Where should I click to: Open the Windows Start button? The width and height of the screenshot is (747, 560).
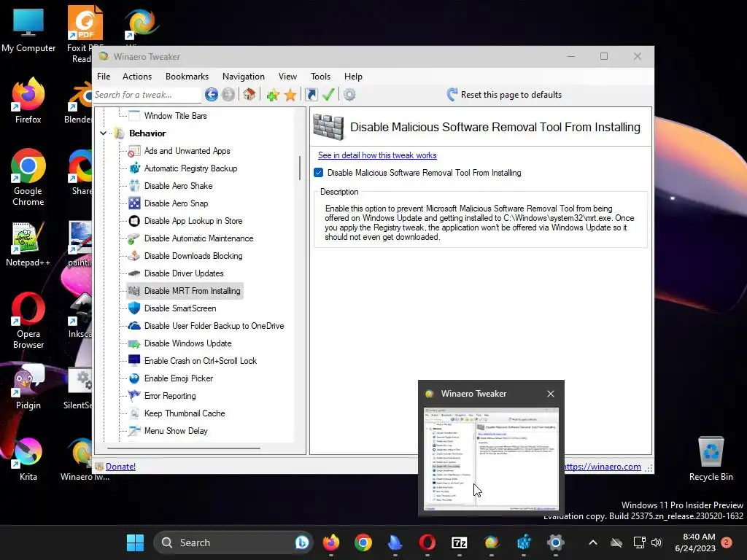pos(135,542)
